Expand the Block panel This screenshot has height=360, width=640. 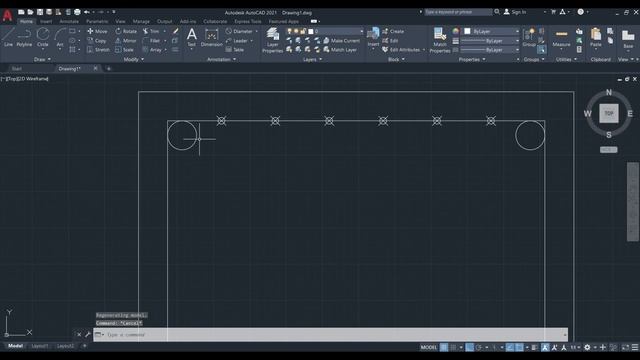[396, 60]
